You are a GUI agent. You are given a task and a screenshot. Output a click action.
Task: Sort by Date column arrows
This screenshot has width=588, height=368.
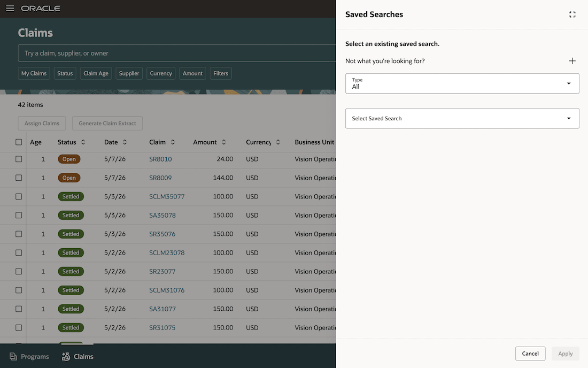point(125,142)
